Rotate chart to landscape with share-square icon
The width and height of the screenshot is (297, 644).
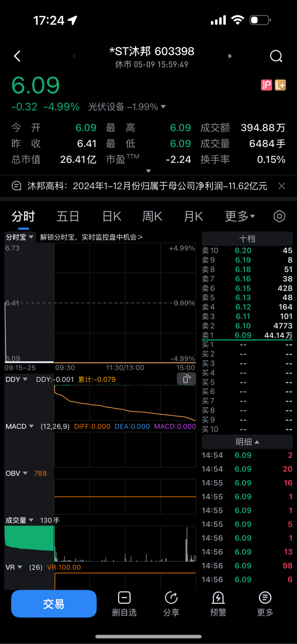(x=186, y=379)
